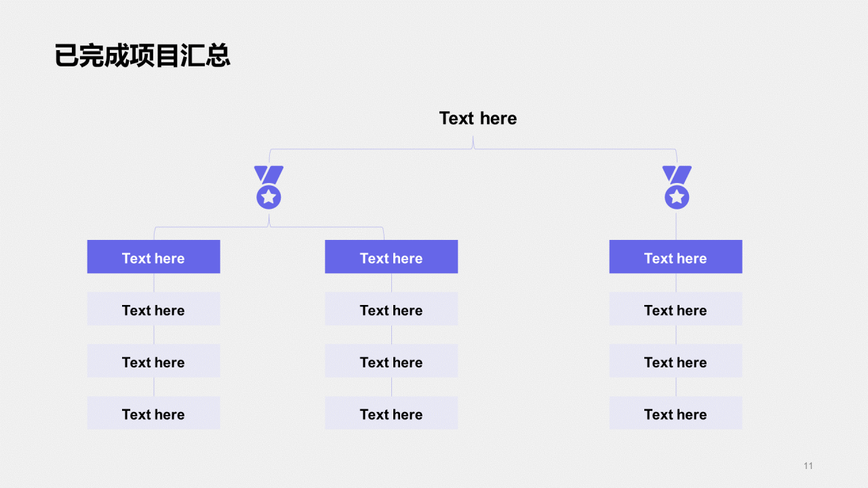Select the top bold 'Text here' heading

pos(478,119)
